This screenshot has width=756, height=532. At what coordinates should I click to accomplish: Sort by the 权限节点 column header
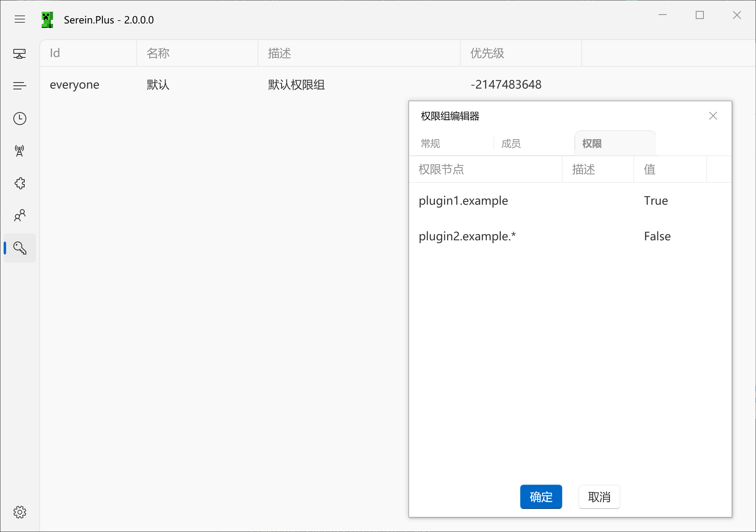(x=485, y=169)
